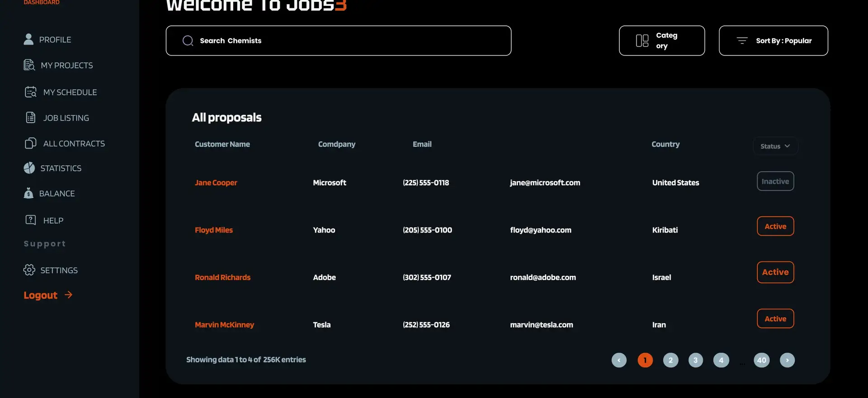Toggle Marvin McKinney's Active status button

(x=775, y=318)
